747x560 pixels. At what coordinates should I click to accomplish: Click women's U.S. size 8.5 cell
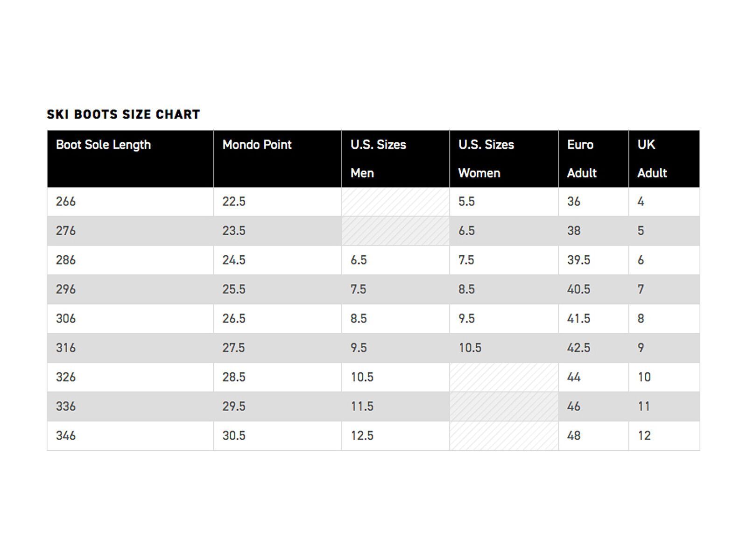point(466,289)
